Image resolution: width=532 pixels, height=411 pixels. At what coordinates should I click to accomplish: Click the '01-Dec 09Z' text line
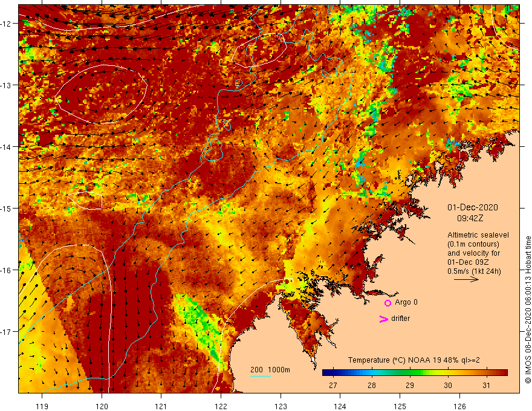[x=468, y=262]
